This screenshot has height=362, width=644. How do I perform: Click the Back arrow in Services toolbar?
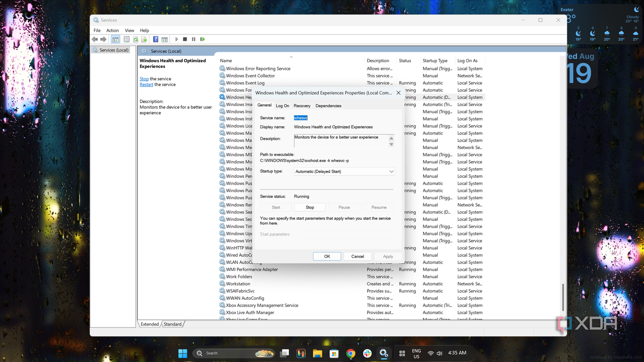(x=95, y=40)
